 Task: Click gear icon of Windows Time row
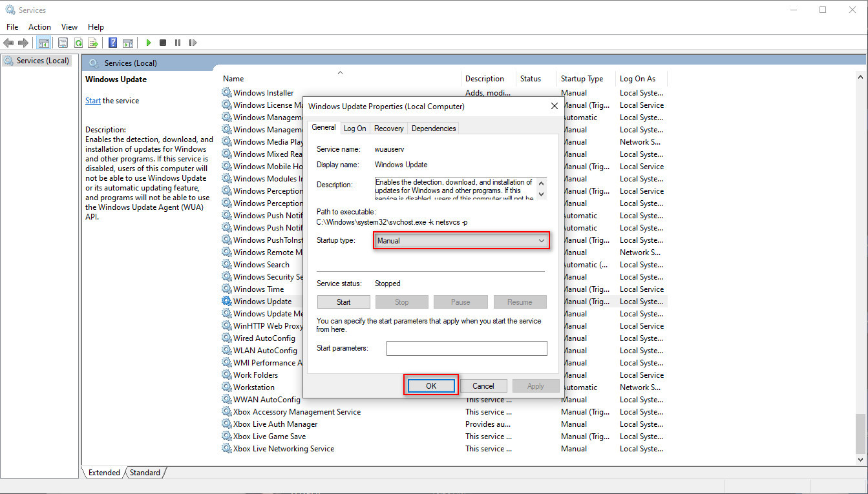coord(226,289)
